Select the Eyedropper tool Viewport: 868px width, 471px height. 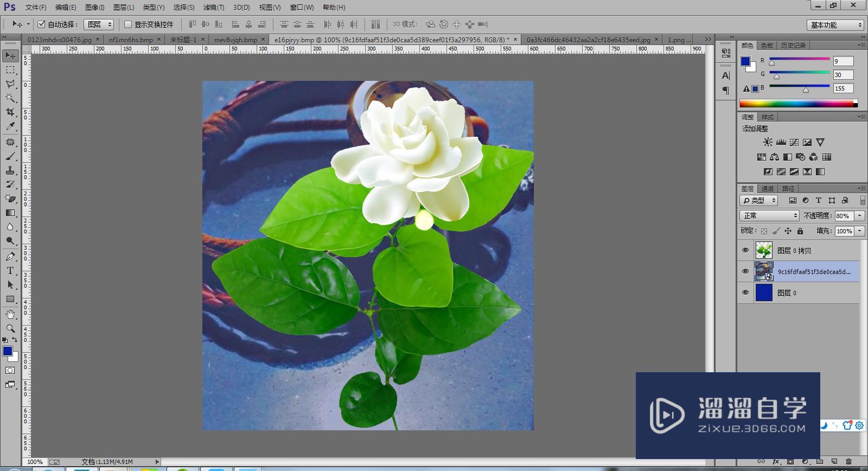click(x=10, y=126)
